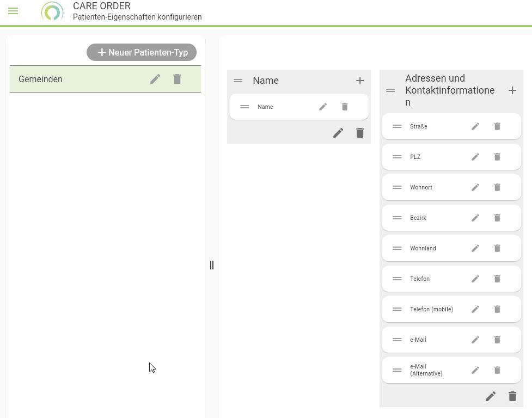Delete the Gemeinden patient type
The width and height of the screenshot is (532, 418).
[x=177, y=79]
